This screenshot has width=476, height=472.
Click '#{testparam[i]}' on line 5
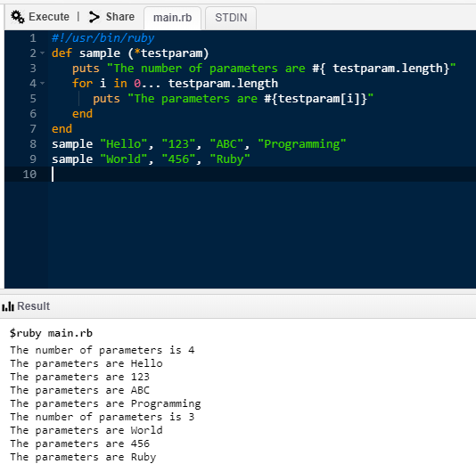pyautogui.click(x=316, y=99)
